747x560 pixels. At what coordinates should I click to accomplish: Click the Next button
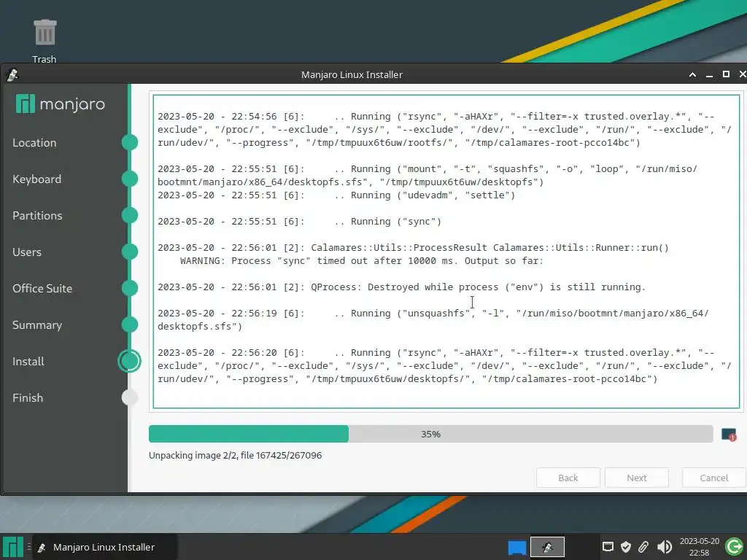click(636, 478)
